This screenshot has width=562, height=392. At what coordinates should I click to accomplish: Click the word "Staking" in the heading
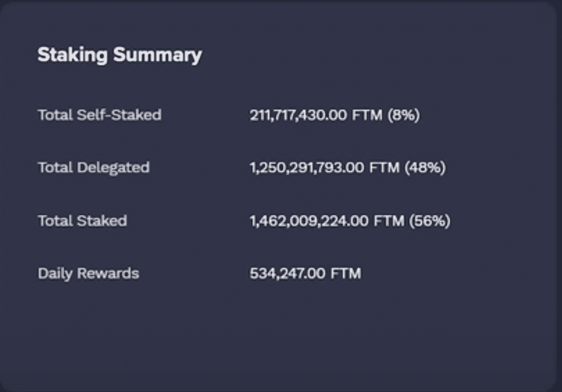pyautogui.click(x=72, y=55)
